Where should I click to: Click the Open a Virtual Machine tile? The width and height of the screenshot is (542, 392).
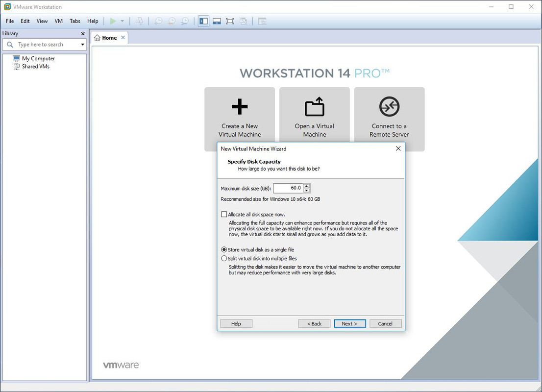315,115
